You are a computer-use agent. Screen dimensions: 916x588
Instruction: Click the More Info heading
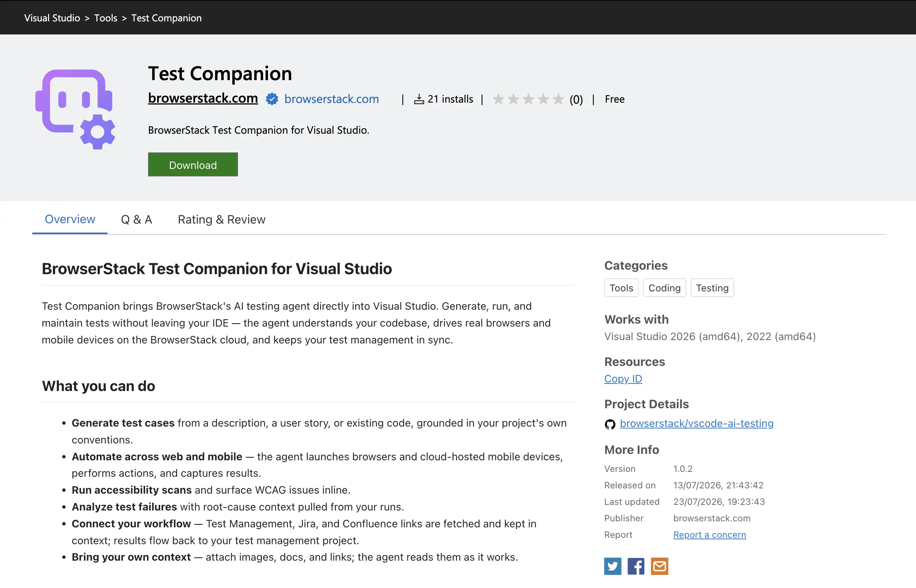[632, 450]
